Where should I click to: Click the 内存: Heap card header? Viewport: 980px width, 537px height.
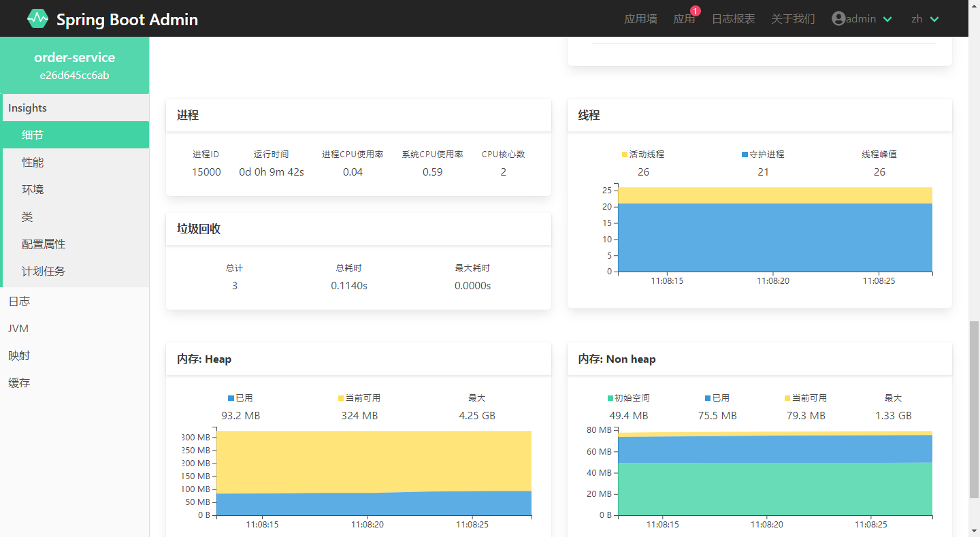tap(358, 359)
